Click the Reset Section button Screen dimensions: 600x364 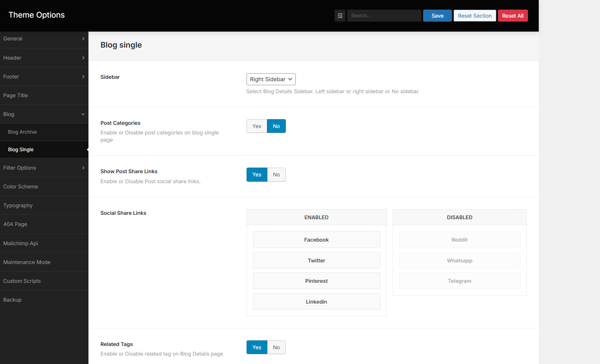point(475,16)
